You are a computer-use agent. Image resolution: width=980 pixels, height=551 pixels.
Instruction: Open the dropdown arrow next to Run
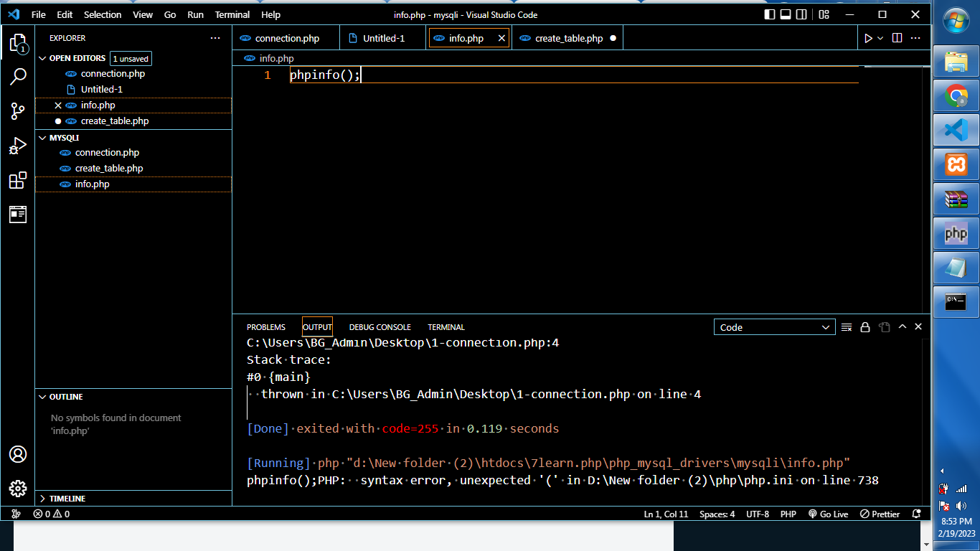click(880, 38)
